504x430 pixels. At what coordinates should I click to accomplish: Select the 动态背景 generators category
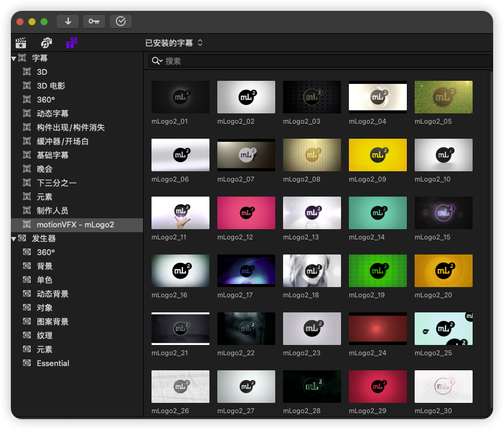tap(77, 294)
